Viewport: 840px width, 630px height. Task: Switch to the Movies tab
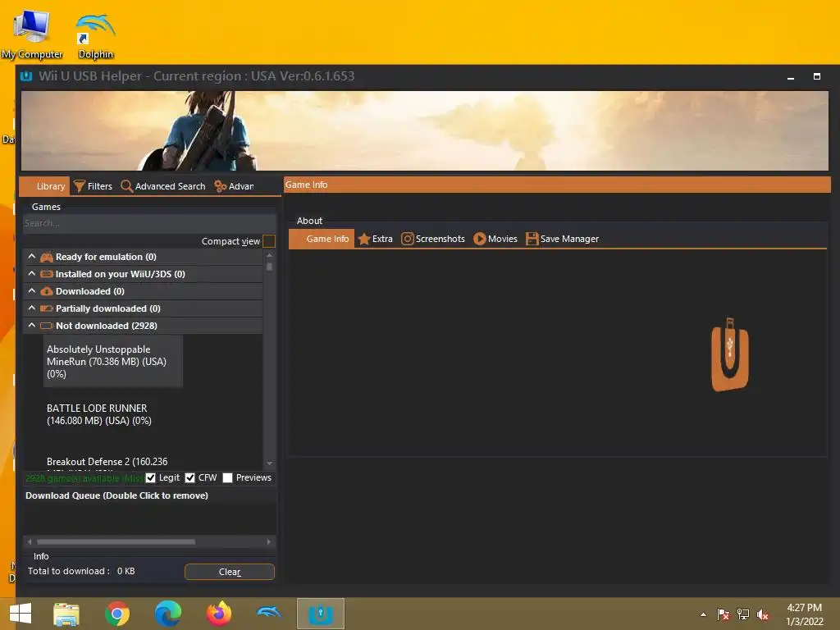(495, 239)
